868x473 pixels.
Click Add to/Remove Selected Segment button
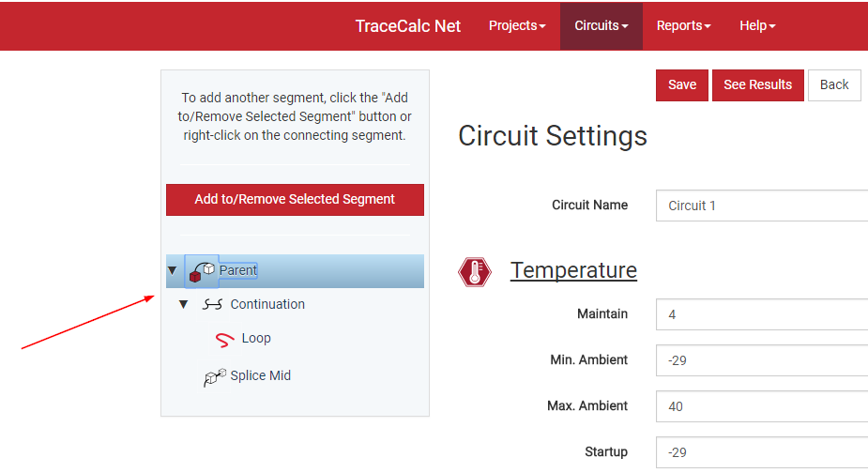point(295,199)
